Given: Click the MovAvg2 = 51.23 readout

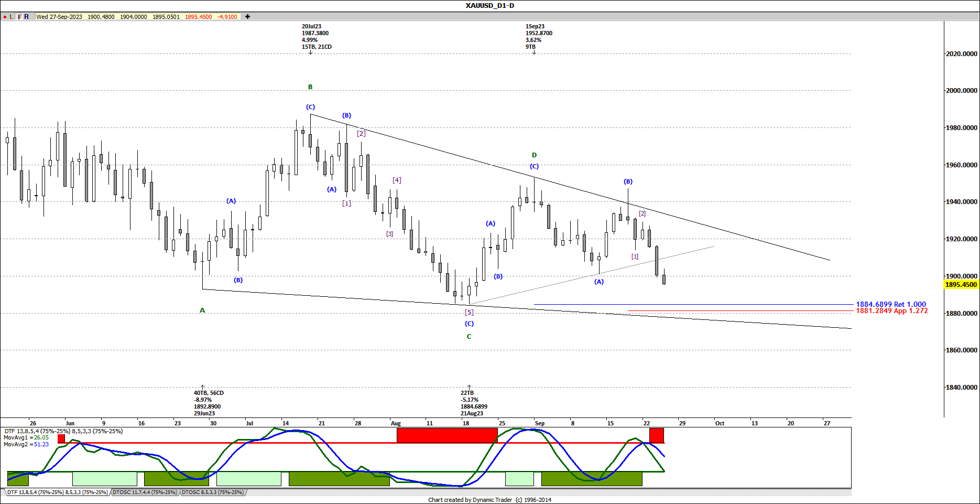Looking at the screenshot, I should click(x=26, y=444).
